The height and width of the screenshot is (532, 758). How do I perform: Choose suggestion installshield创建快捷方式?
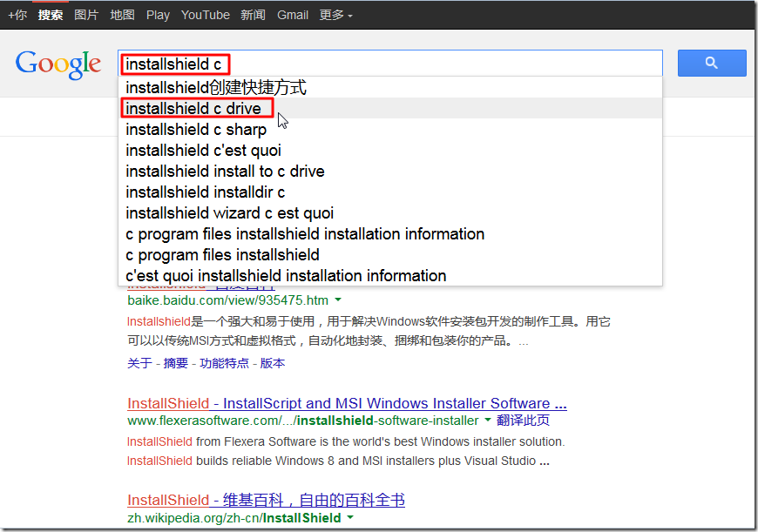390,87
